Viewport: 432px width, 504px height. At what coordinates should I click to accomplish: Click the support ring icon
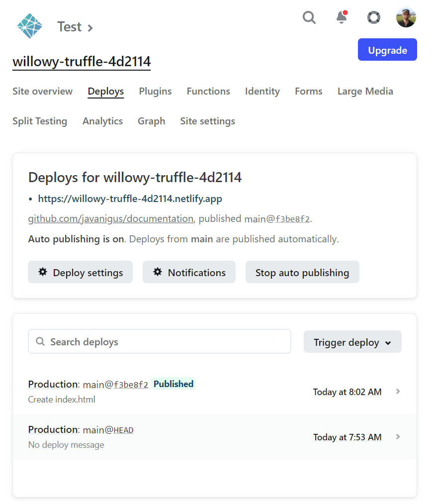[373, 17]
